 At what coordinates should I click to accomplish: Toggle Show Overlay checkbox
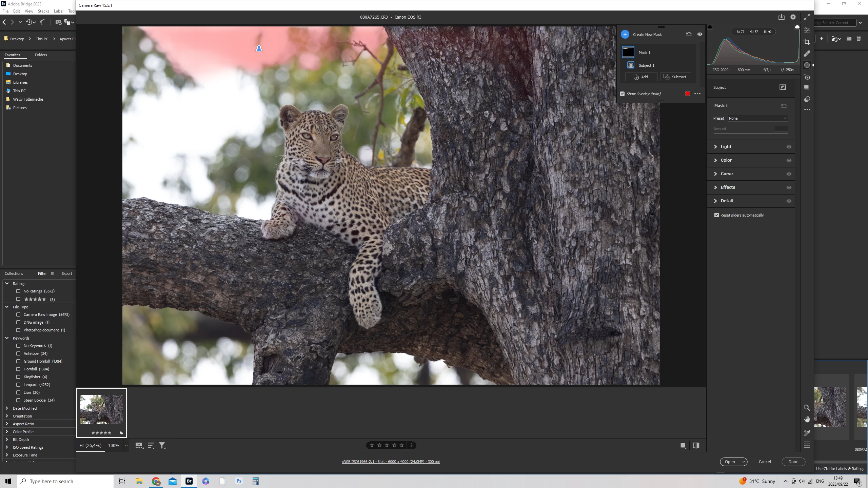623,94
